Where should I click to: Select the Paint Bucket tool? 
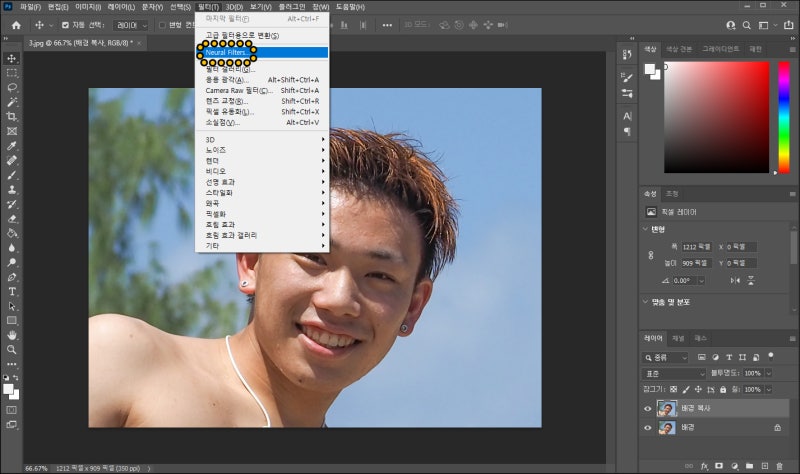(12, 233)
